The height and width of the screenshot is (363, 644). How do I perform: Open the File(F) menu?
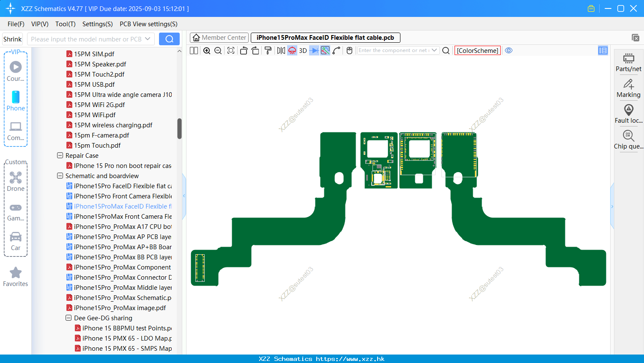16,24
